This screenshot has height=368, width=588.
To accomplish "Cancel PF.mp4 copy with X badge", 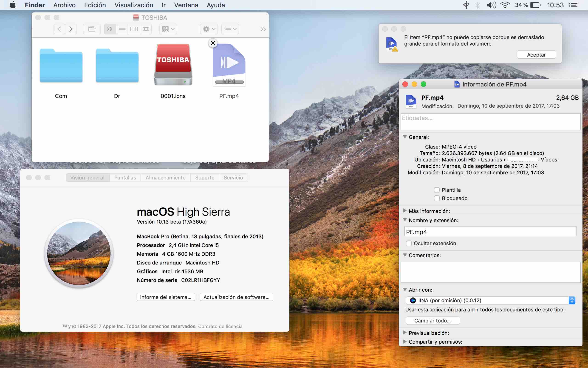I will click(x=213, y=43).
